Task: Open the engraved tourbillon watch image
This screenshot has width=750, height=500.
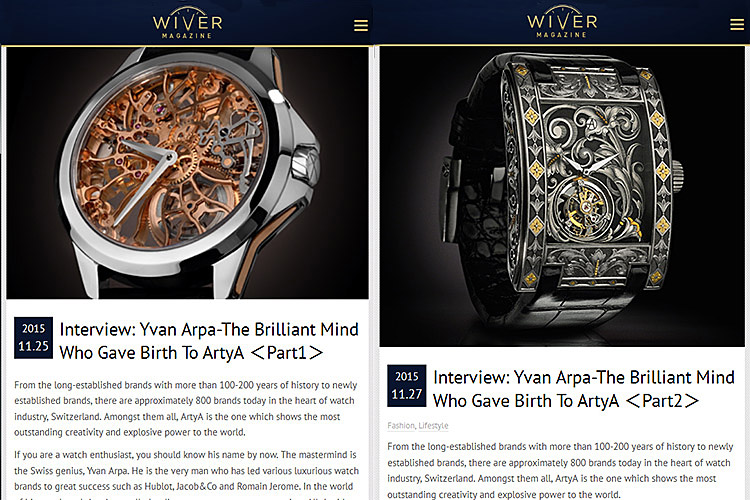Action: coord(562,196)
